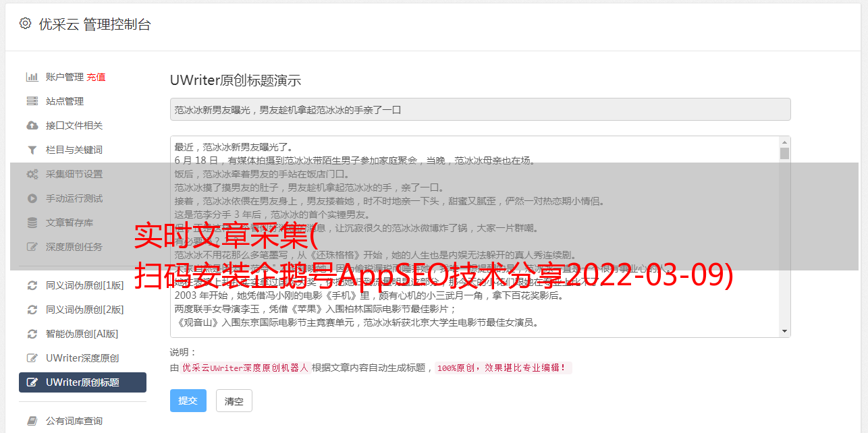Open the 充值 recharge link

(96, 77)
